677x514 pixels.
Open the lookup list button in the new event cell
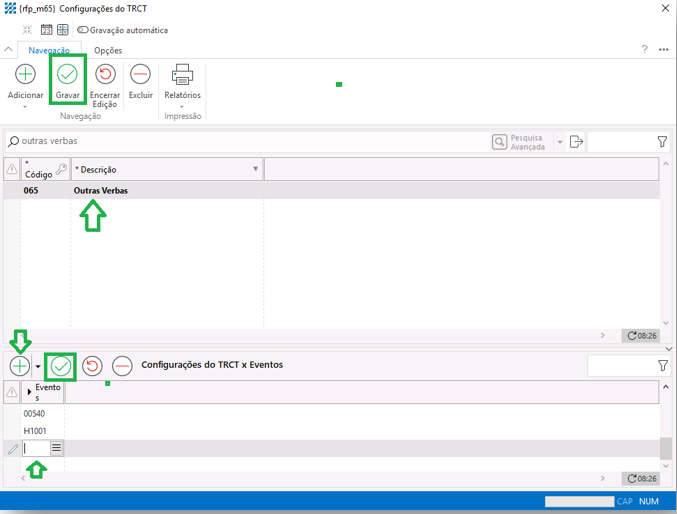57,449
